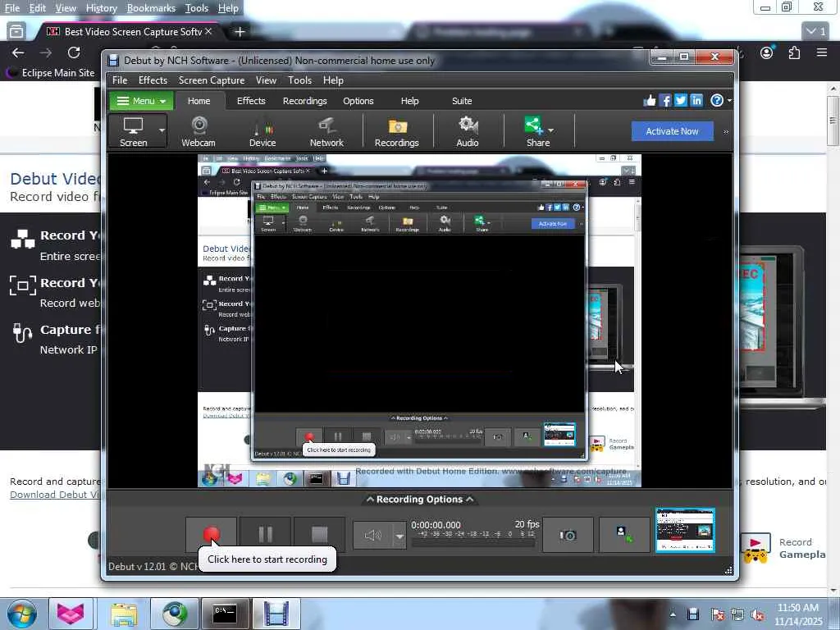The width and height of the screenshot is (840, 630).
Task: Open the Windows Start button
Action: coord(22,614)
